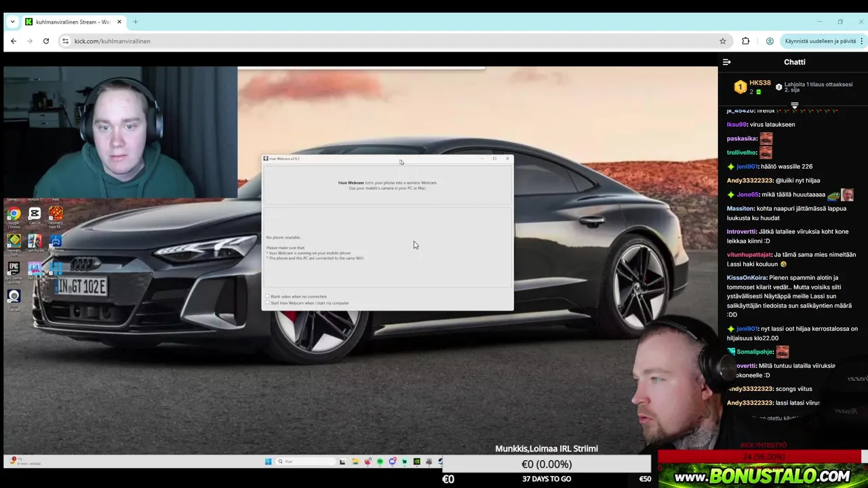Screen dimensions: 868x488
Task: Click HKS38 top gifter entry
Action: [752, 87]
